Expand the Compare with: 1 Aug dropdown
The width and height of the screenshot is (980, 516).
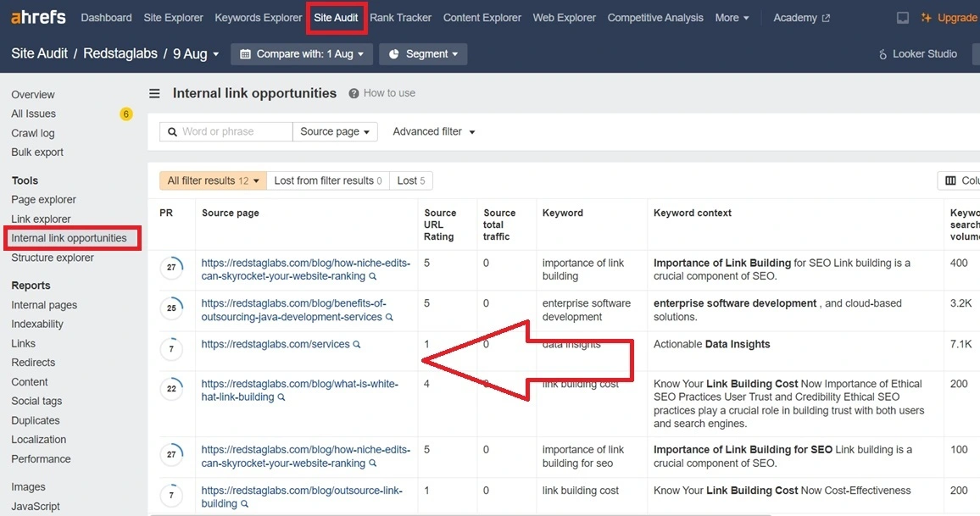302,54
